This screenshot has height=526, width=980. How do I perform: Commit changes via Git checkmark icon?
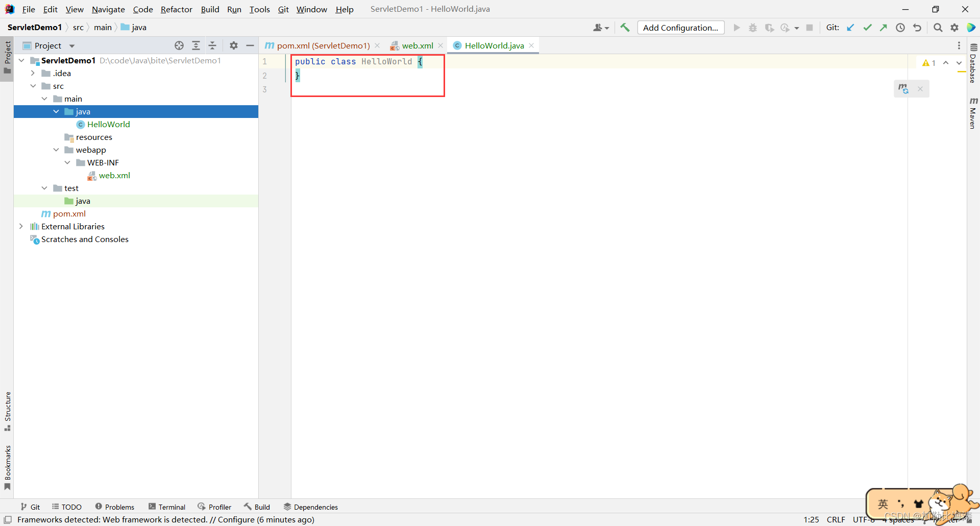tap(868, 28)
